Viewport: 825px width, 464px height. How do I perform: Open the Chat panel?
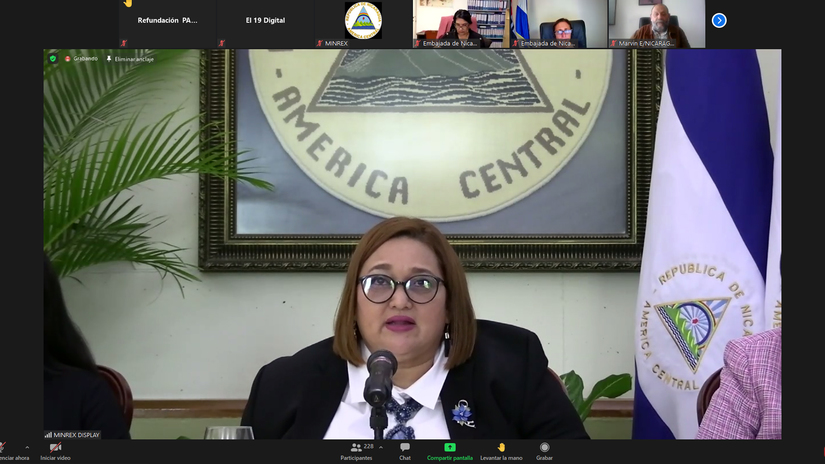405,451
